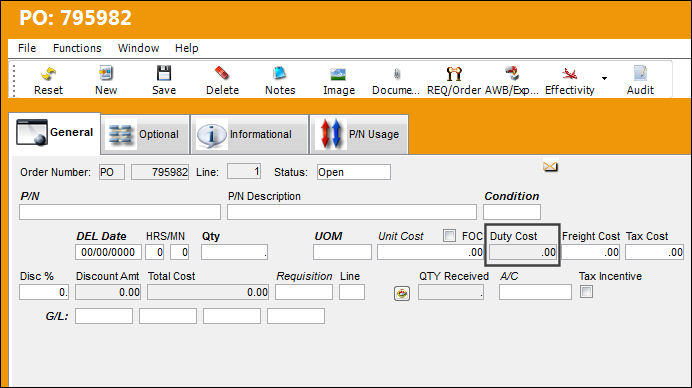Click the DEL Date field

[x=108, y=252]
